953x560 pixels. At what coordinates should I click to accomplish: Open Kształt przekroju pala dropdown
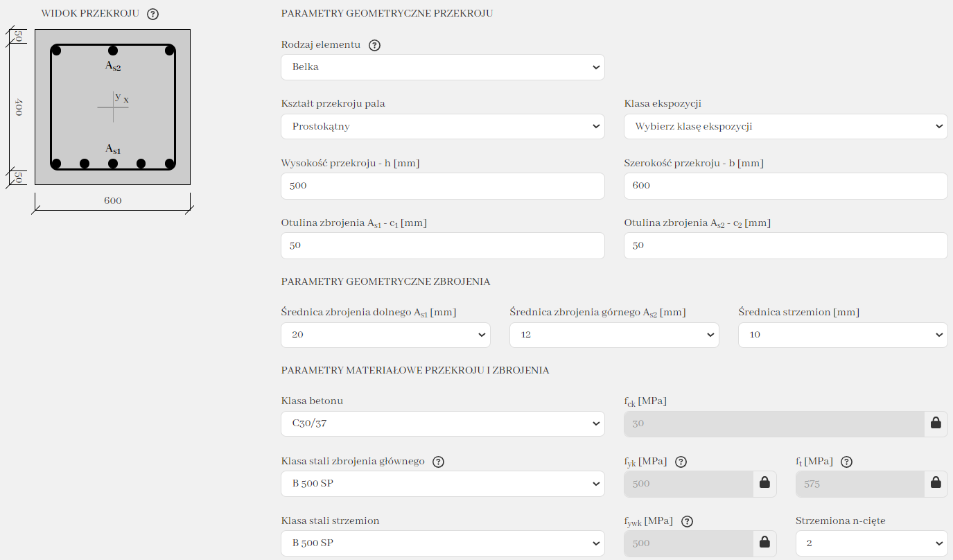pyautogui.click(x=442, y=127)
